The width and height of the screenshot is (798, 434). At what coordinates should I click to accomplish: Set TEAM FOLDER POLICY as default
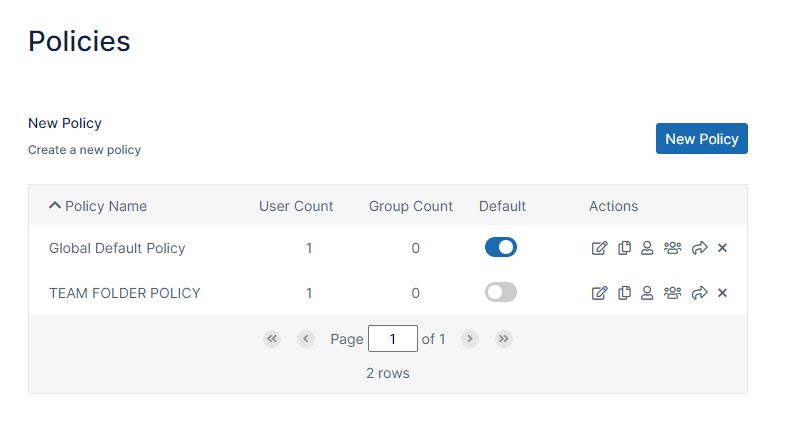pyautogui.click(x=500, y=292)
